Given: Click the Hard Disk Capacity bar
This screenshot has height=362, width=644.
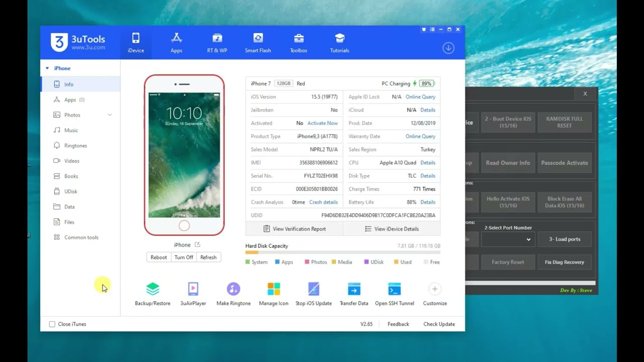Looking at the screenshot, I should coord(343,252).
